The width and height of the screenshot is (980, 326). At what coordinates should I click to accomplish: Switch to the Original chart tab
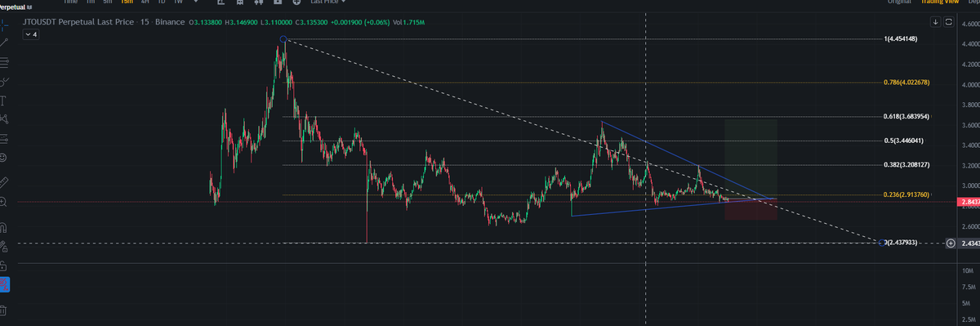pyautogui.click(x=899, y=2)
